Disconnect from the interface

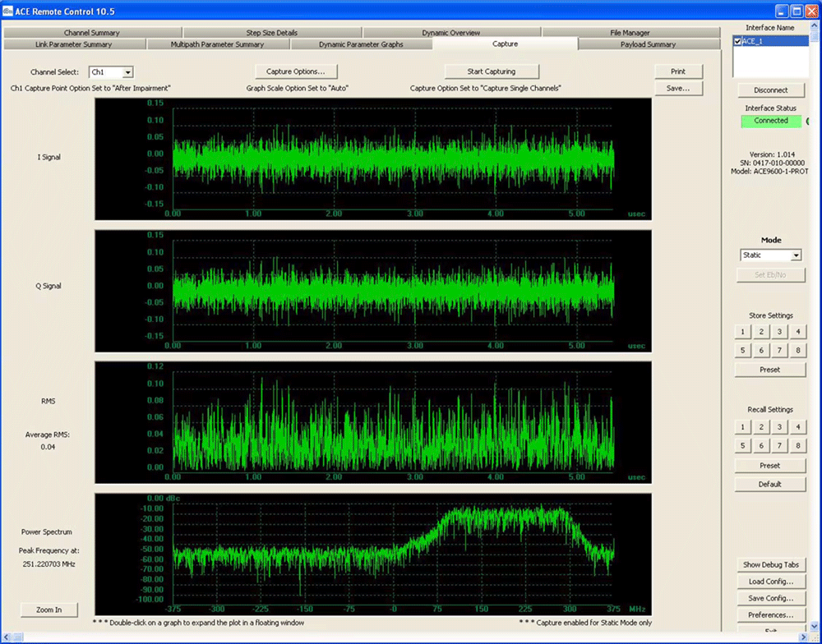click(770, 90)
